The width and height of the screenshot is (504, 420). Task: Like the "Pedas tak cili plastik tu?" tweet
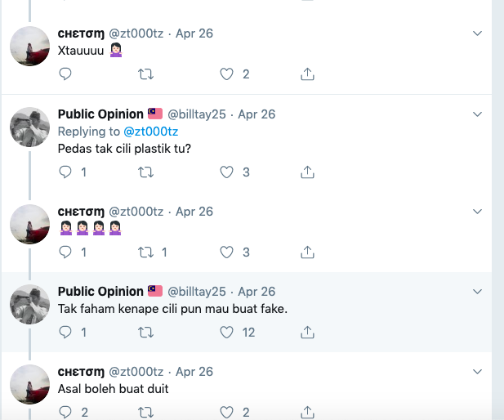(228, 172)
